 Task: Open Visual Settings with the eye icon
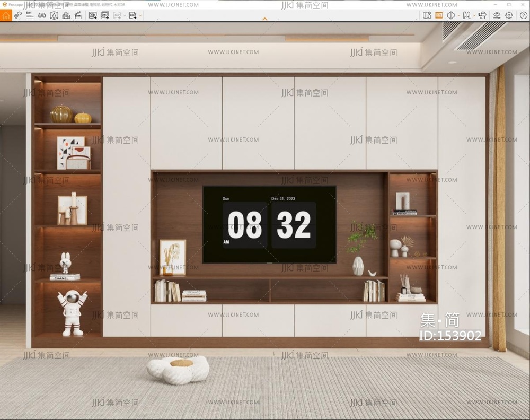coord(497,15)
